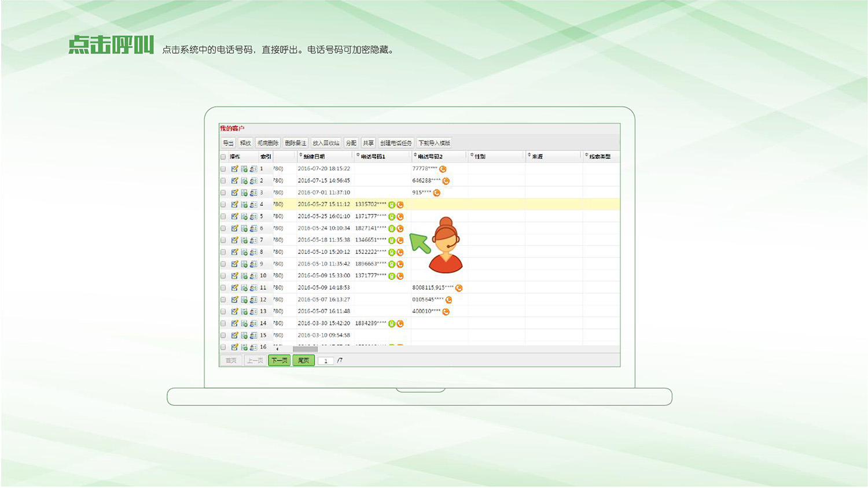868x488 pixels.
Task: Click green SMS icon beside 1335702****
Action: click(x=392, y=205)
